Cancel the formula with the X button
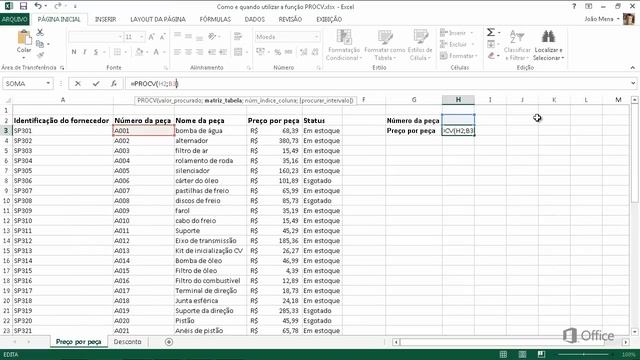Viewport: 640px width, 360px height. point(78,84)
